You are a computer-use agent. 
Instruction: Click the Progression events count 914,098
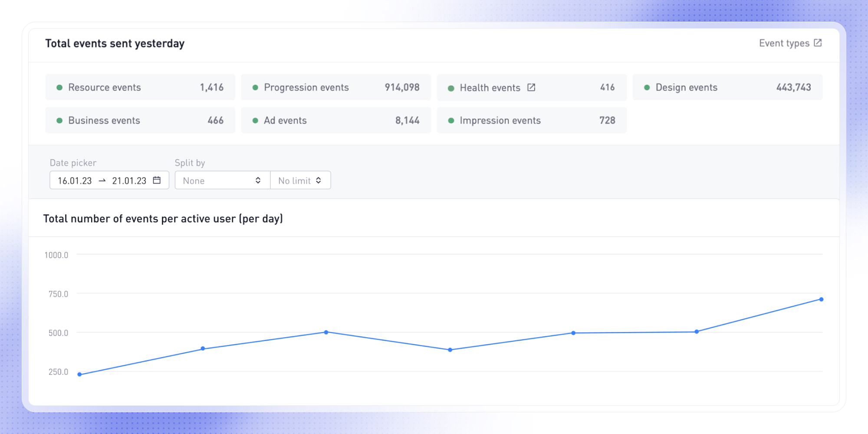403,87
